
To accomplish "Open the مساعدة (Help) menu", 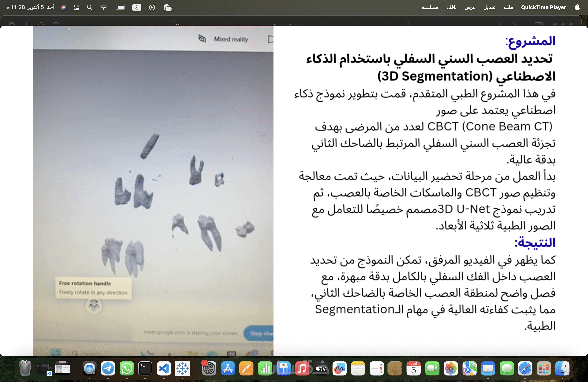I will pos(430,7).
